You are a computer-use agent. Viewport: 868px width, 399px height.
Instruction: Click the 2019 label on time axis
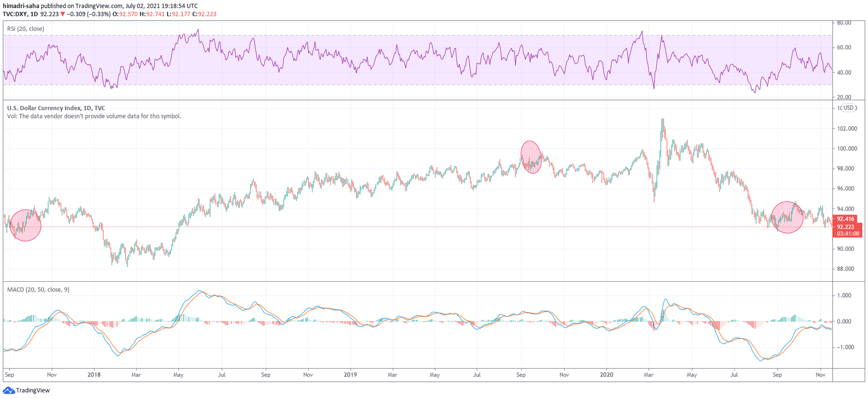350,375
